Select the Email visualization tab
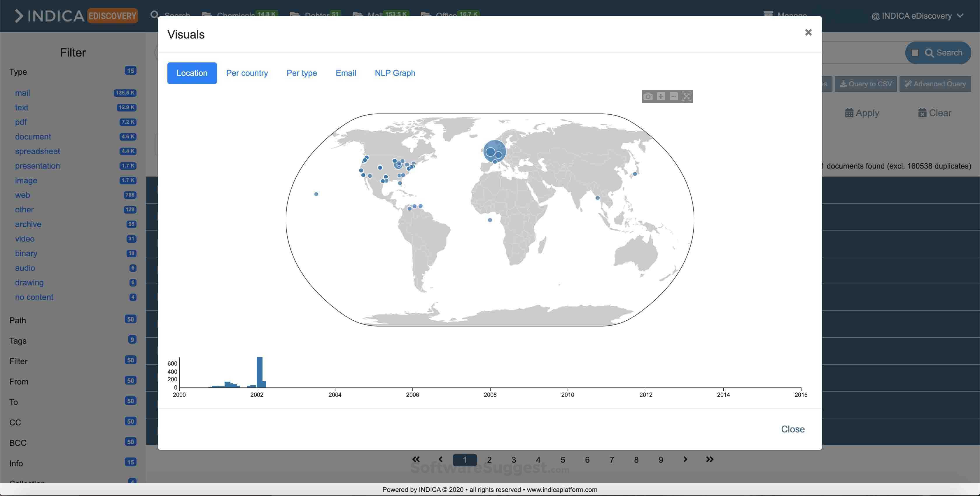This screenshot has height=496, width=980. click(345, 73)
